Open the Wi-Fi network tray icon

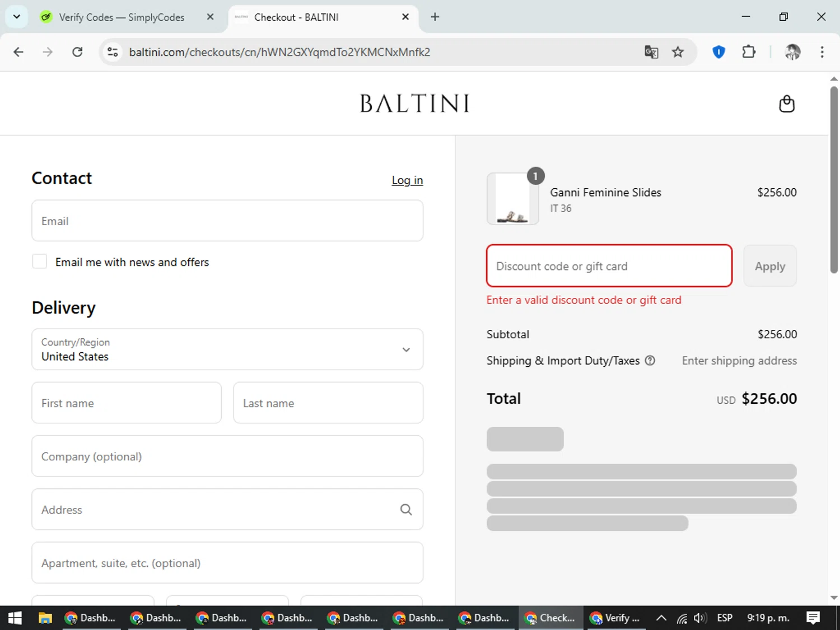tap(682, 618)
